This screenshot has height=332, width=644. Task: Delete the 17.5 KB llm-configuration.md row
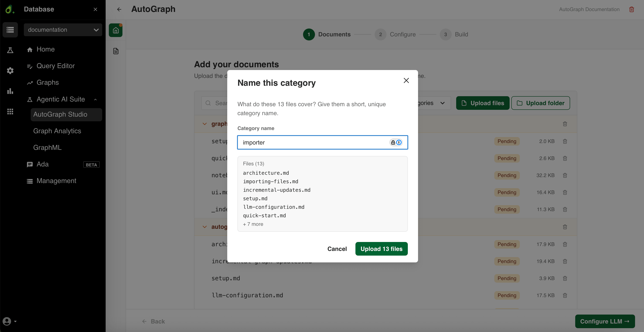point(565,295)
